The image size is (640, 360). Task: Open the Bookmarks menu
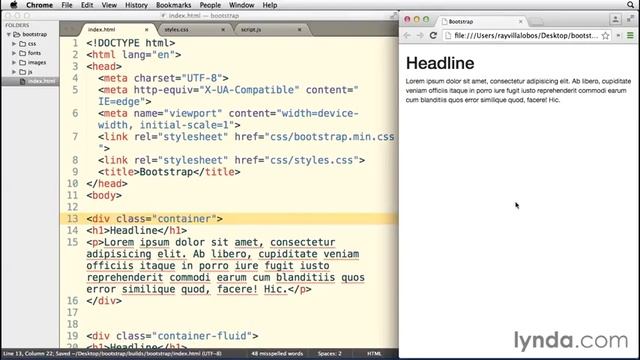coord(173,5)
